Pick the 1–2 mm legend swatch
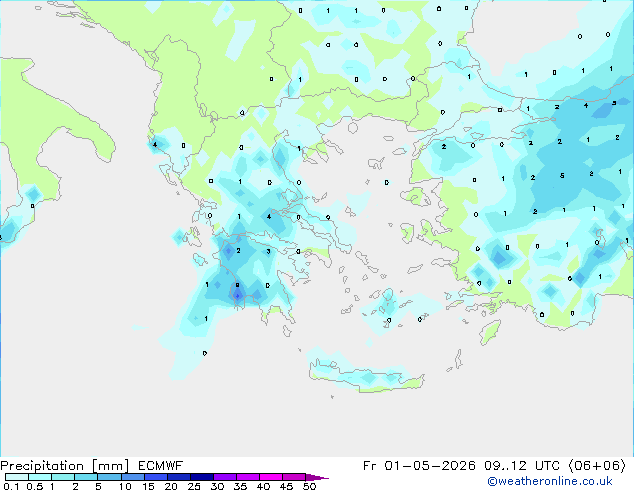634x490 pixels. pyautogui.click(x=63, y=477)
